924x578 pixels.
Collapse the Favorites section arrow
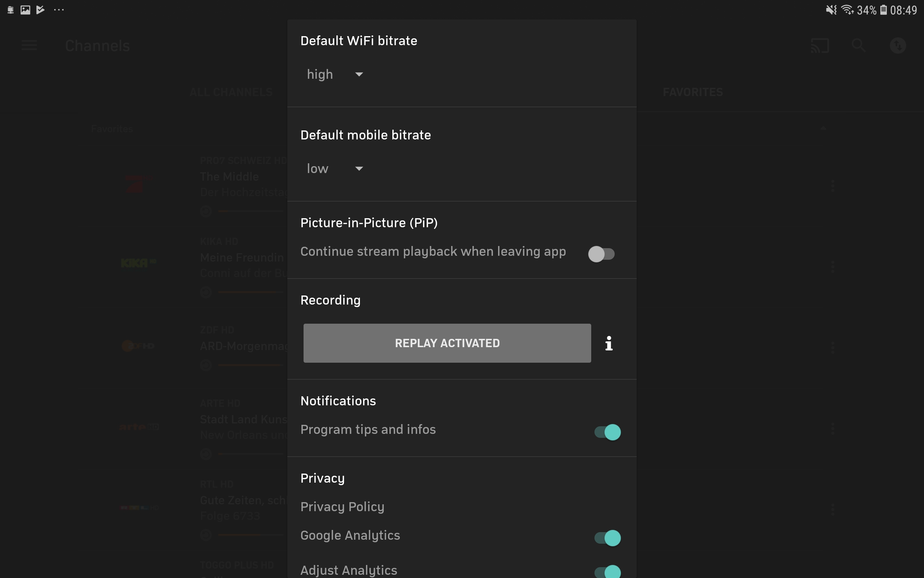tap(823, 129)
